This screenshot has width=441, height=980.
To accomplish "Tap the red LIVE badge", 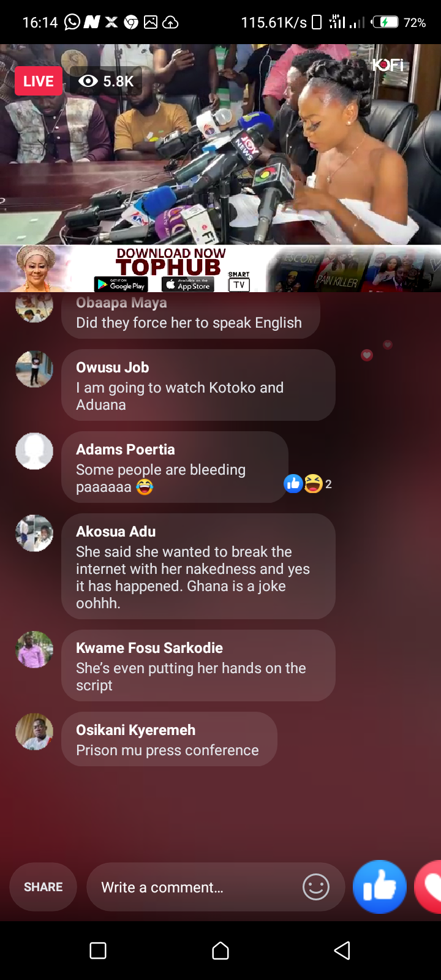I will pyautogui.click(x=38, y=81).
